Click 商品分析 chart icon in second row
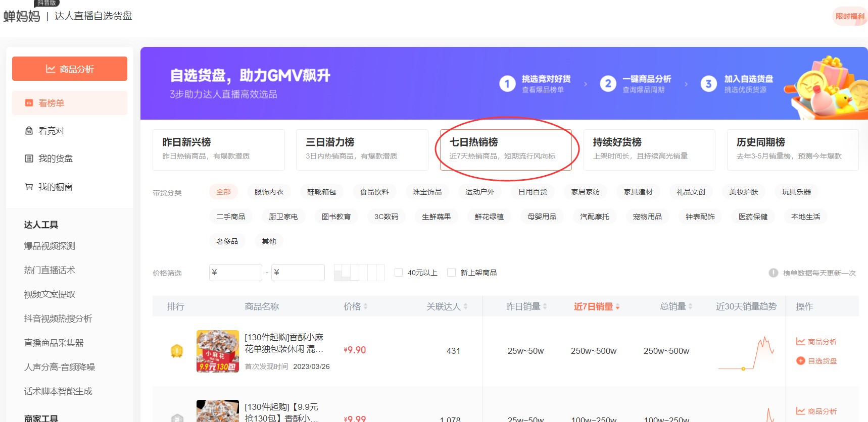The image size is (868, 422). (x=800, y=411)
